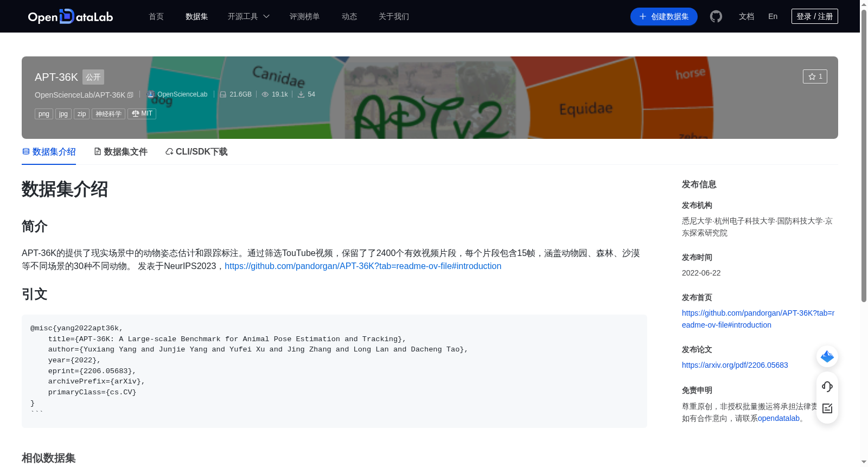Open the opendatalab contact link
Screen dimensions: 868x467
(778, 418)
